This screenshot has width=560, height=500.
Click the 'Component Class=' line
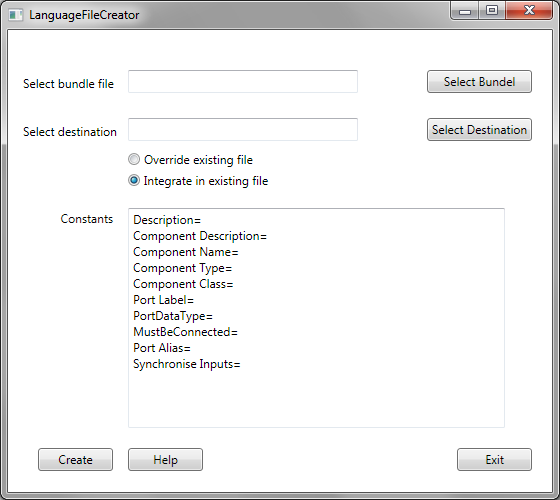pos(183,284)
